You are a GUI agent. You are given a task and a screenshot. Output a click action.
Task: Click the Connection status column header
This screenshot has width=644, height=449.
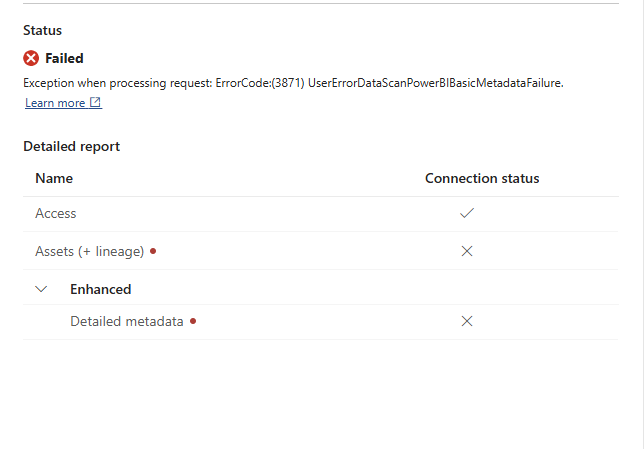click(482, 178)
